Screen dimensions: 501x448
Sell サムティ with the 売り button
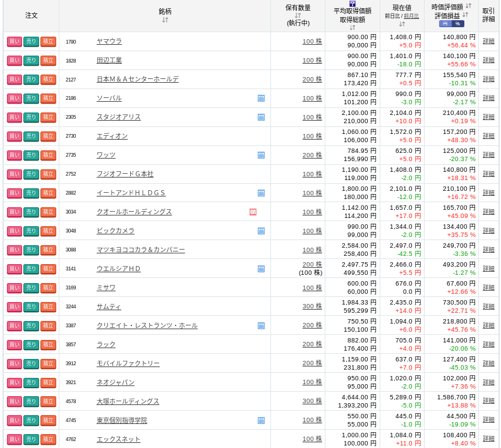point(31,306)
